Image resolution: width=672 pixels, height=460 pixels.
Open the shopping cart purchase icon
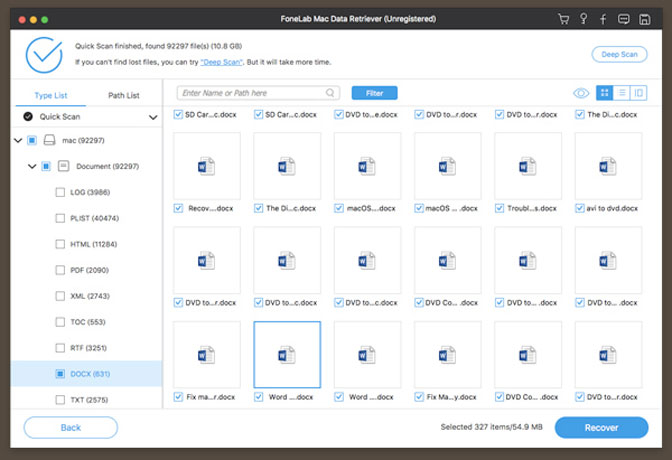tap(564, 19)
